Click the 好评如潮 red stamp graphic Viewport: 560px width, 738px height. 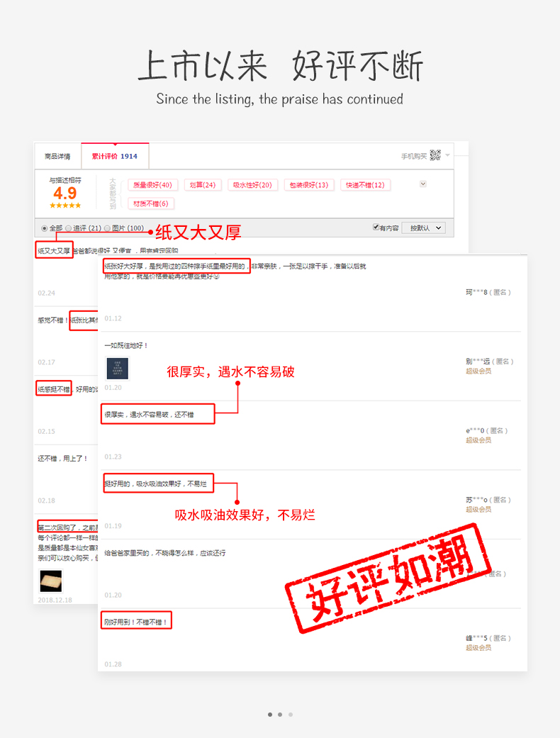(388, 578)
